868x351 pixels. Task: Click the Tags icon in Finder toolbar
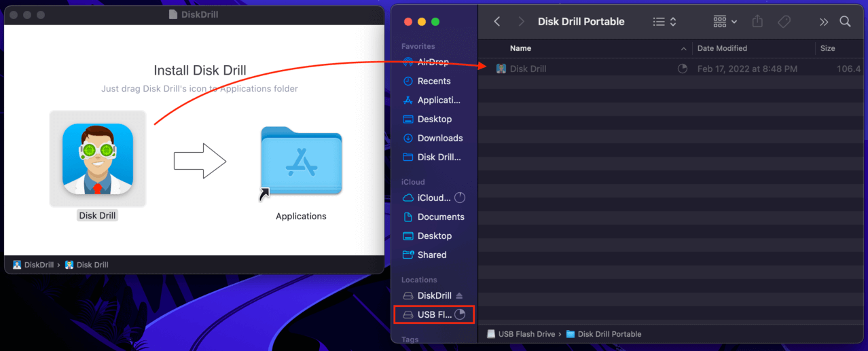point(784,22)
